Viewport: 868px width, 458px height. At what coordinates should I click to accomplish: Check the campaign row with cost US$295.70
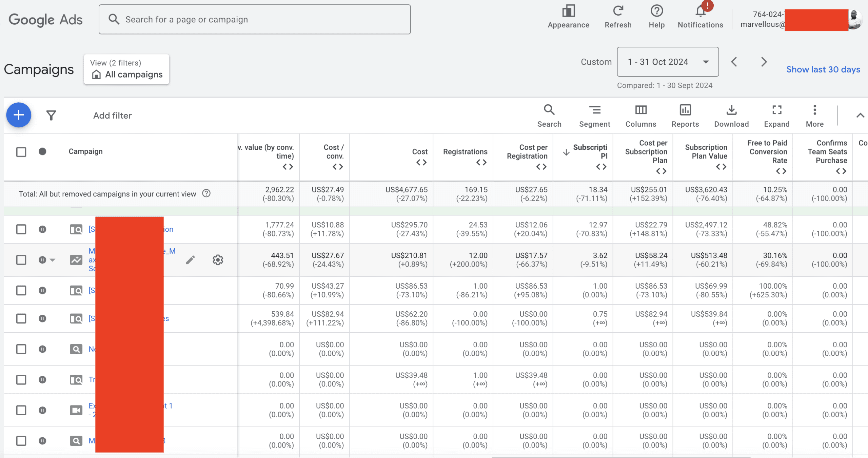click(x=21, y=229)
